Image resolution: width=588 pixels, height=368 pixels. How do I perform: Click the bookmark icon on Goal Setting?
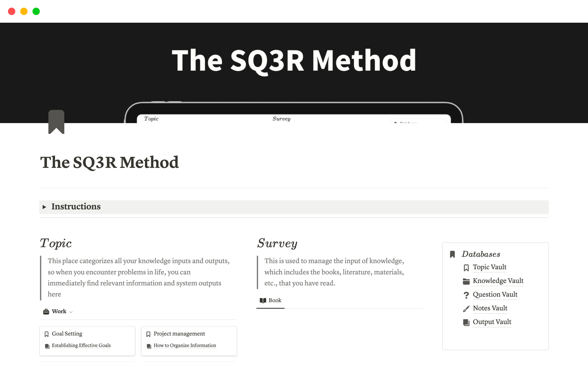click(47, 334)
